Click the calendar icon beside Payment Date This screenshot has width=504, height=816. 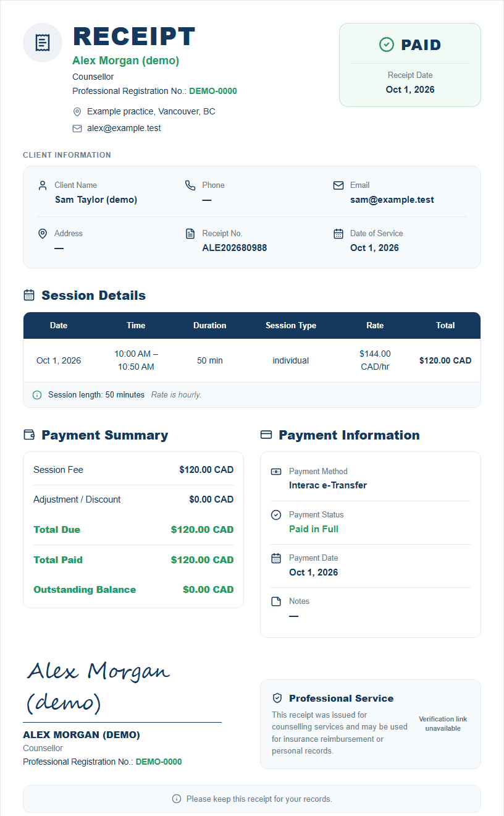point(276,558)
